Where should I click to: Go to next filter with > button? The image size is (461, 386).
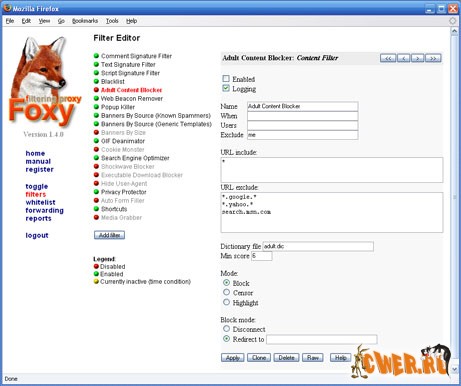pyautogui.click(x=417, y=58)
